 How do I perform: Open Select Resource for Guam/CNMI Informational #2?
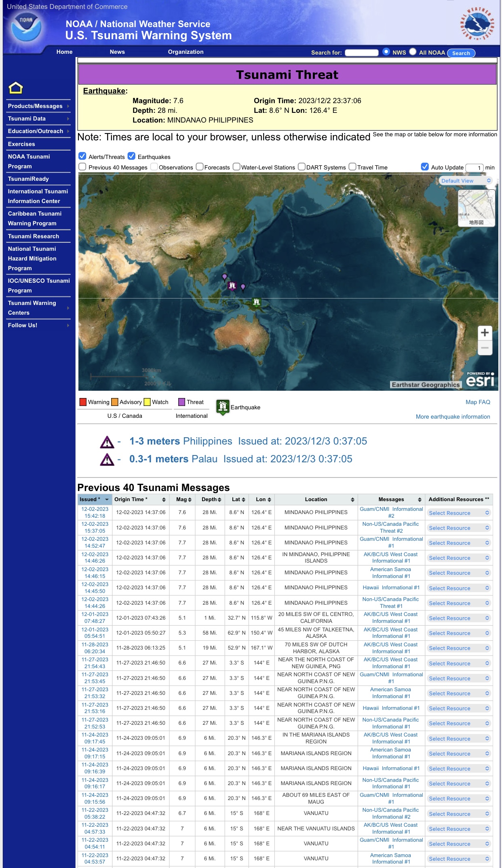pos(459,513)
